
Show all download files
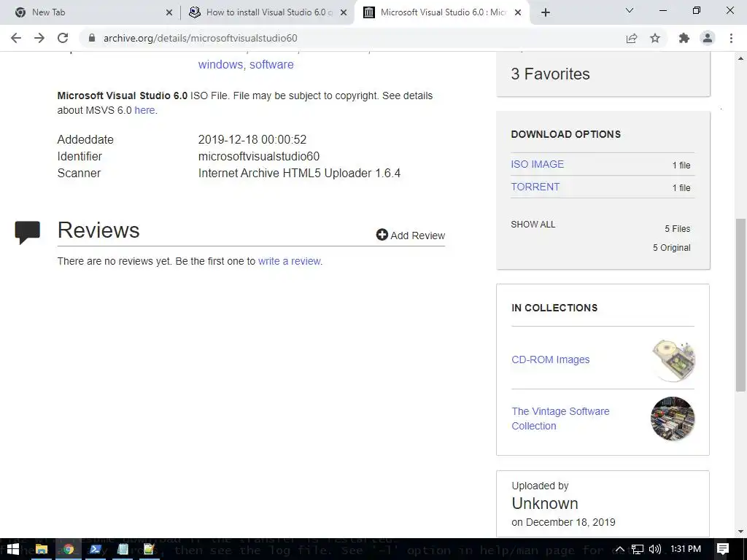(533, 225)
